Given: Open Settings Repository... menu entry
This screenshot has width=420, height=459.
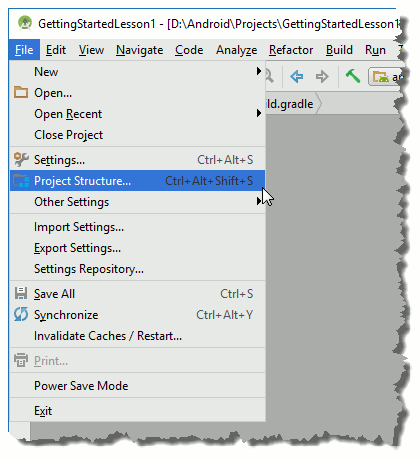Looking at the screenshot, I should click(137, 269).
